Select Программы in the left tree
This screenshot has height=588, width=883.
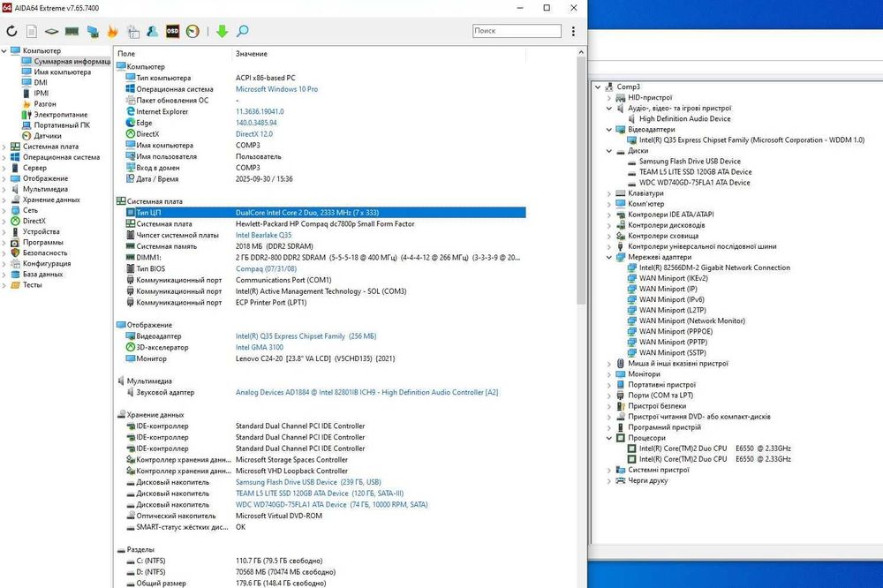click(x=42, y=242)
